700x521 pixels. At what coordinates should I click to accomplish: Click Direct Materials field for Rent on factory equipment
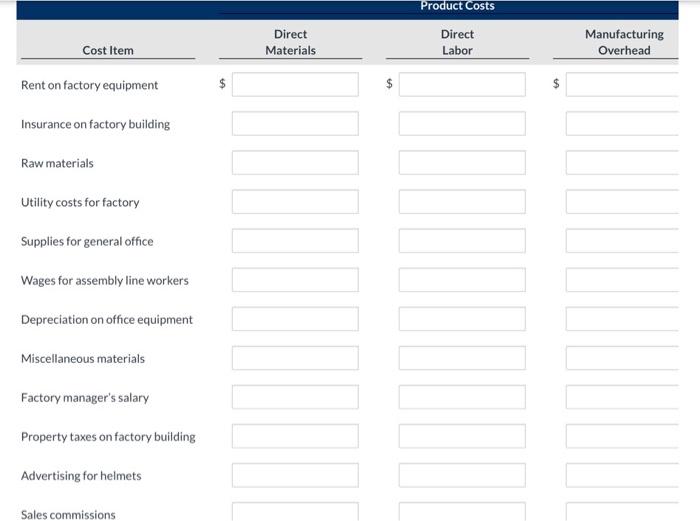pos(295,84)
